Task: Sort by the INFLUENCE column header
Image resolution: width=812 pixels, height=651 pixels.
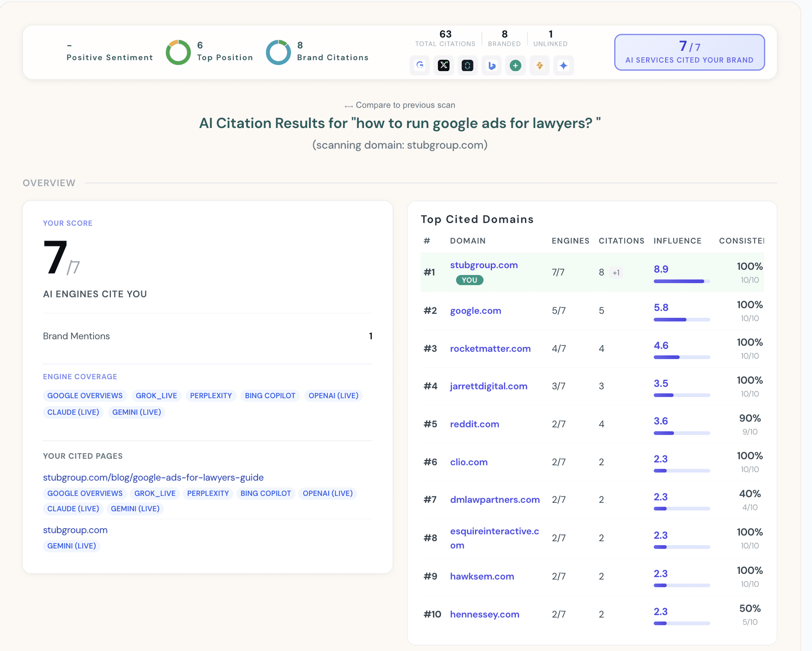Action: click(678, 241)
